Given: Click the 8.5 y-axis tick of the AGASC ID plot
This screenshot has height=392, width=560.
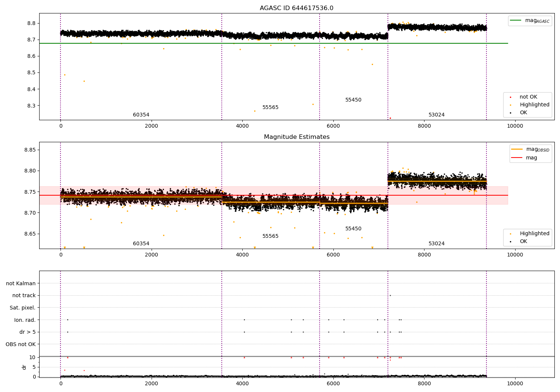Looking at the screenshot, I should pyautogui.click(x=31, y=72).
